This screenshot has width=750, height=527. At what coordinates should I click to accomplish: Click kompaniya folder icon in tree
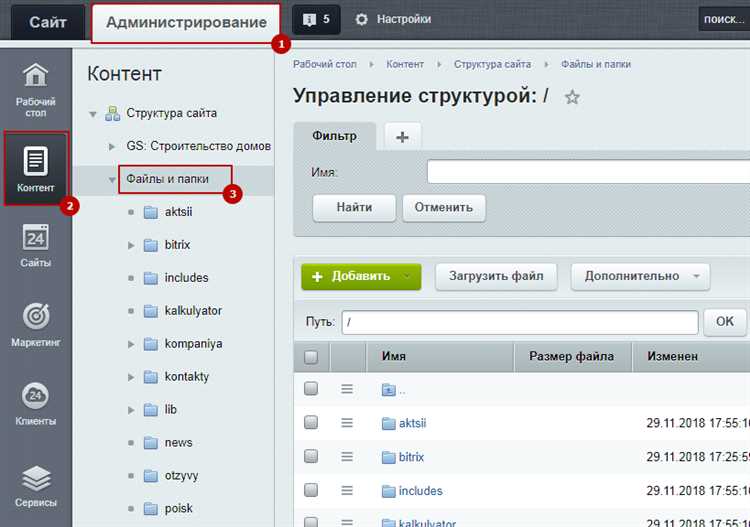[x=151, y=344]
